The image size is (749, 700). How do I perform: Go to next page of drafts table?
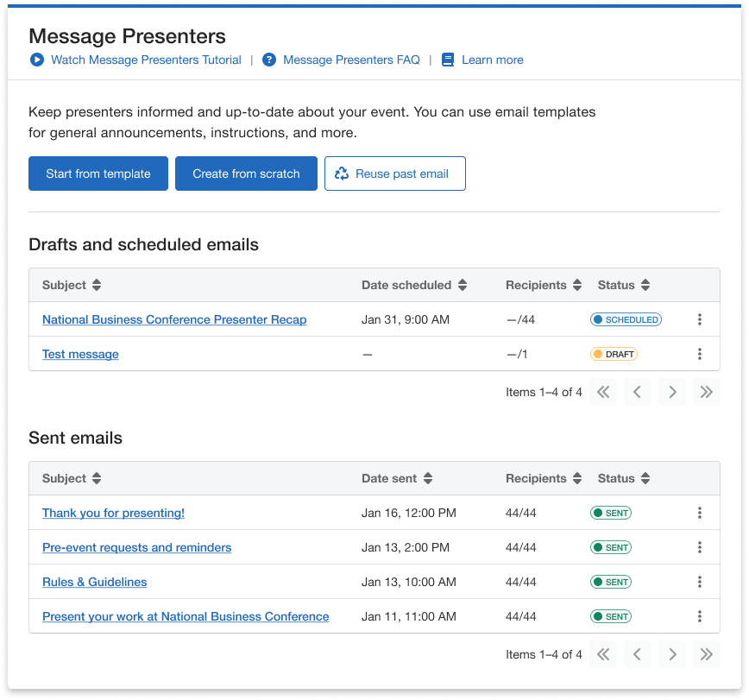pos(671,392)
